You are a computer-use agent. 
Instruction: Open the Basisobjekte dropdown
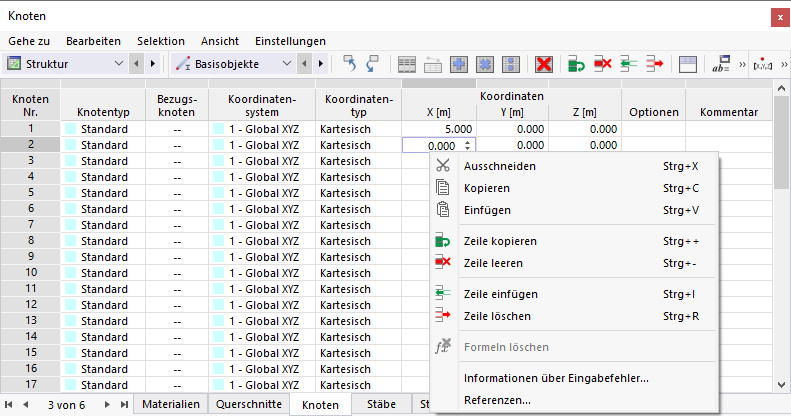click(287, 64)
